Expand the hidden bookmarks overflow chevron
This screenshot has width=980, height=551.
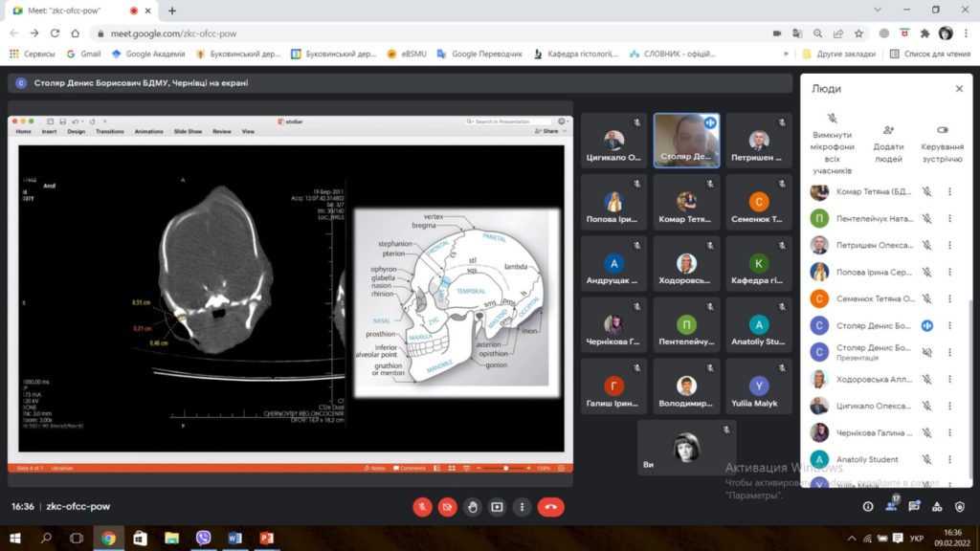click(x=787, y=55)
